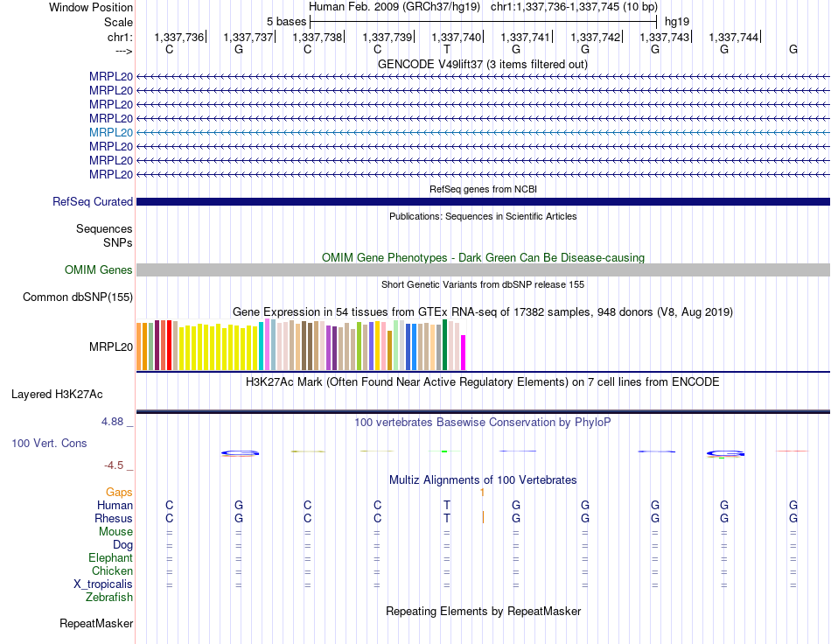Click the orange Gaps label

[x=119, y=493]
